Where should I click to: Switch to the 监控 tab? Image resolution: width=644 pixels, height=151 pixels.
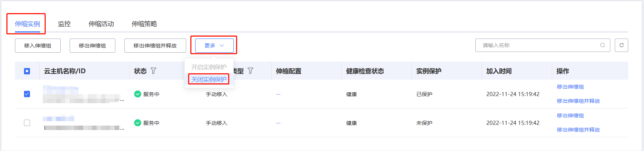coord(64,24)
